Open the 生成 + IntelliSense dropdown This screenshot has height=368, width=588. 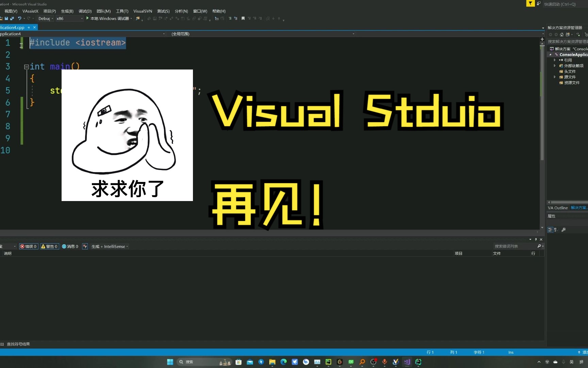point(110,246)
